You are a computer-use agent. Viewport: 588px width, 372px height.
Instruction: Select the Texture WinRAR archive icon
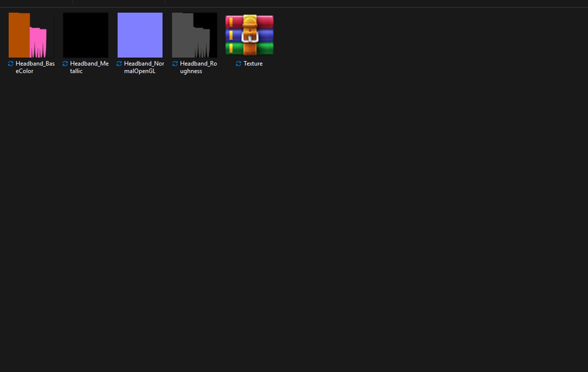coord(249,35)
